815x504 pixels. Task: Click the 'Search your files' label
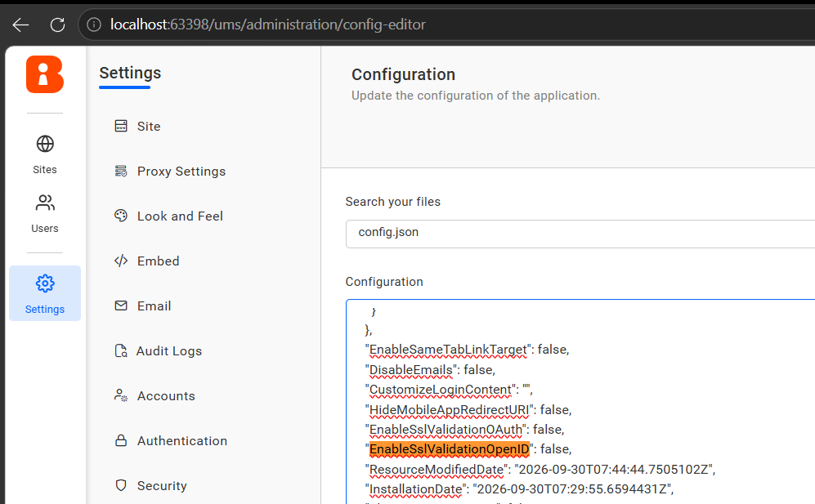point(393,202)
